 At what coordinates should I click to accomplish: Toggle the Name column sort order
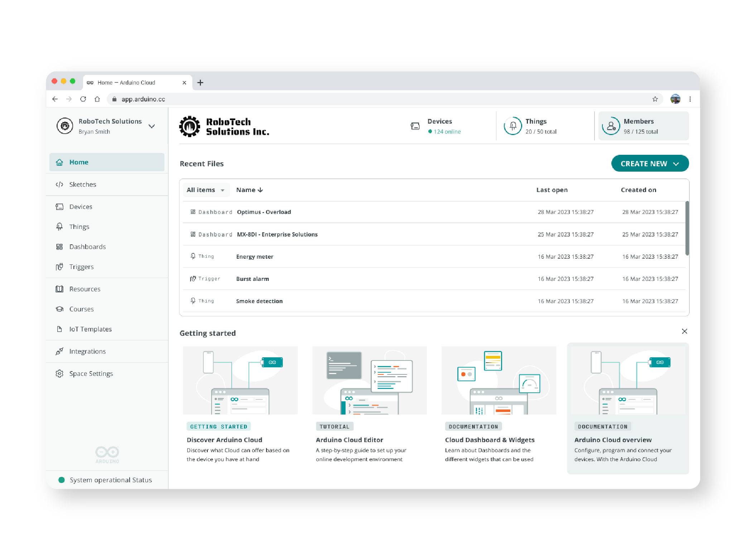pyautogui.click(x=250, y=190)
